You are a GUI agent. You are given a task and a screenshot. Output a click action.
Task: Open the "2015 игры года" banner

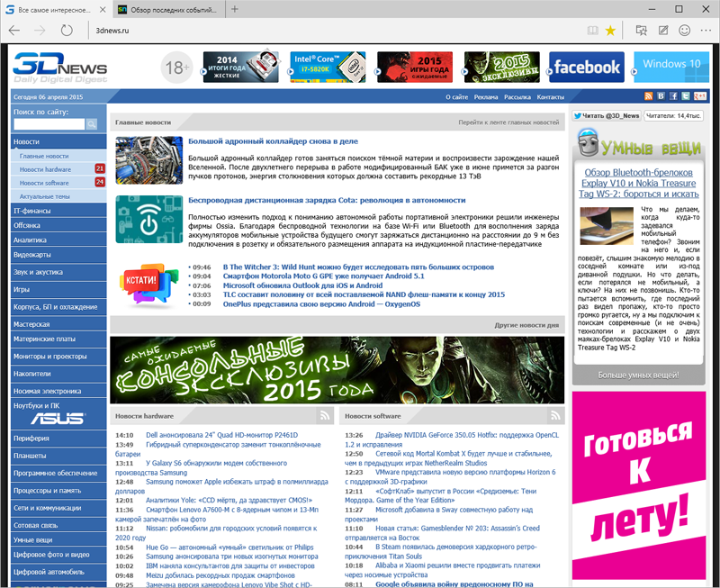(x=415, y=67)
